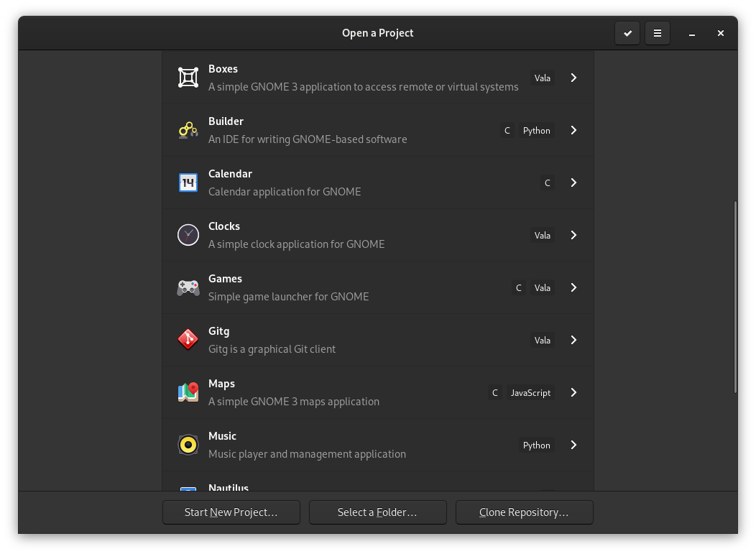756x554 pixels.
Task: Click the Builder gears icon
Action: click(188, 130)
